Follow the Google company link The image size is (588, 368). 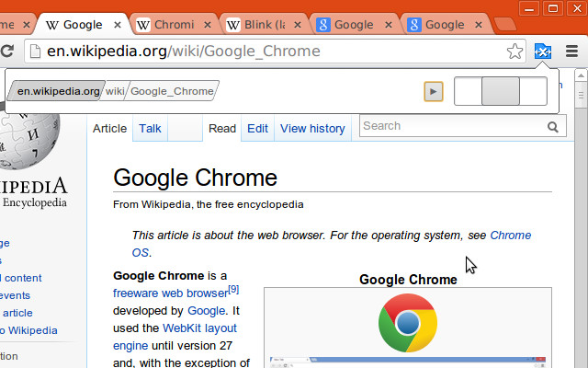pos(206,311)
